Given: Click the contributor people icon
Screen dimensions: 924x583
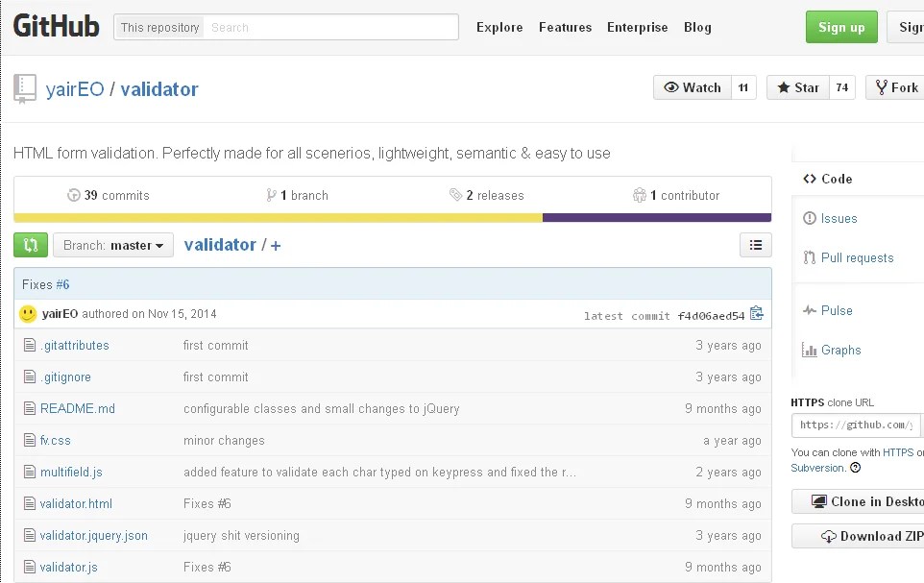Looking at the screenshot, I should coord(640,195).
